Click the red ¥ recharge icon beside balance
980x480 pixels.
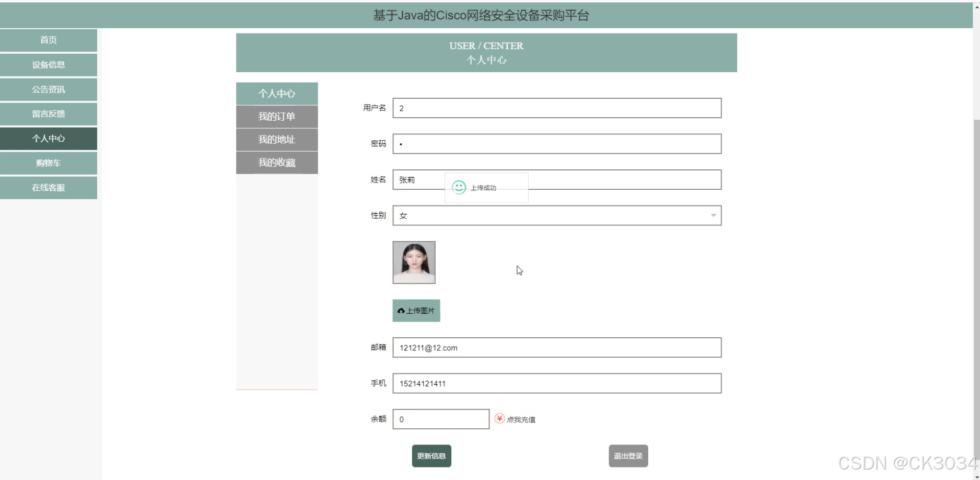499,418
